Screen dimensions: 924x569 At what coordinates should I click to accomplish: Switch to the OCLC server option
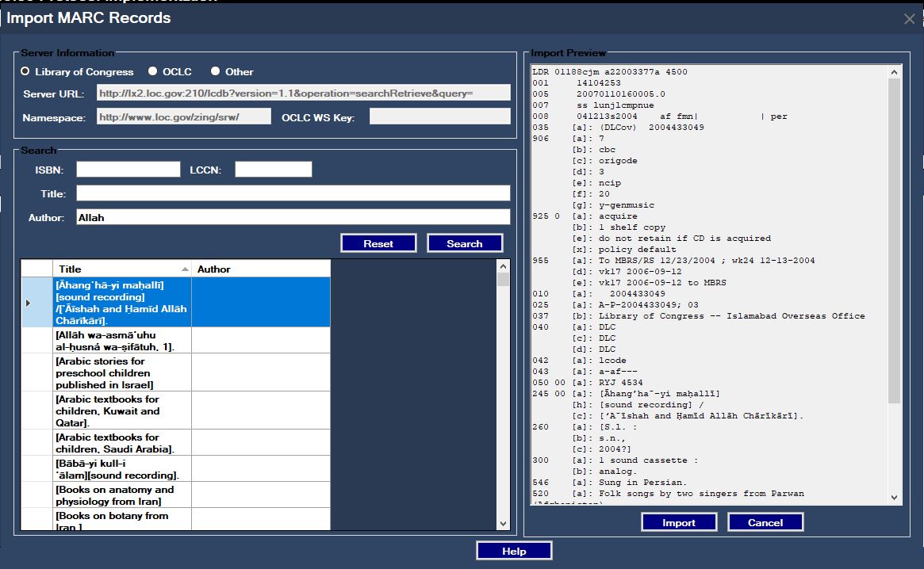[x=151, y=71]
